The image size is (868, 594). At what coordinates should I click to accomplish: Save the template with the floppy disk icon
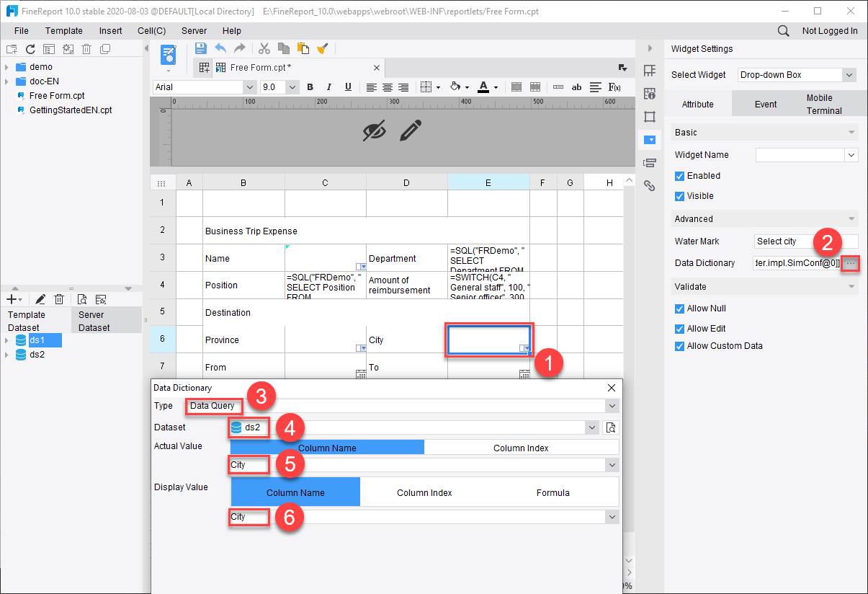[201, 48]
